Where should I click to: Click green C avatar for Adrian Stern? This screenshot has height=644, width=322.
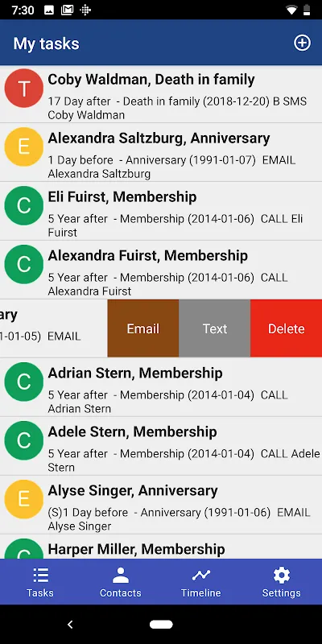(x=24, y=382)
